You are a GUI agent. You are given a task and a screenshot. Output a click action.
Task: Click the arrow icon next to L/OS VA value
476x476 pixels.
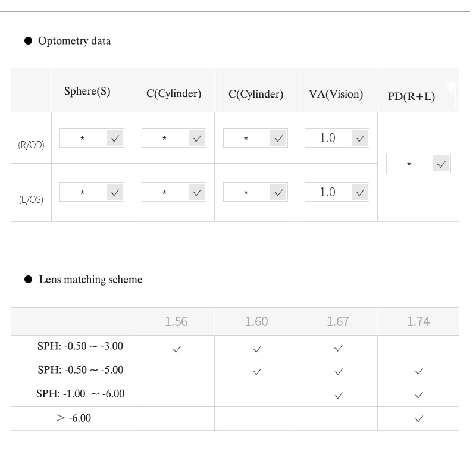359,192
